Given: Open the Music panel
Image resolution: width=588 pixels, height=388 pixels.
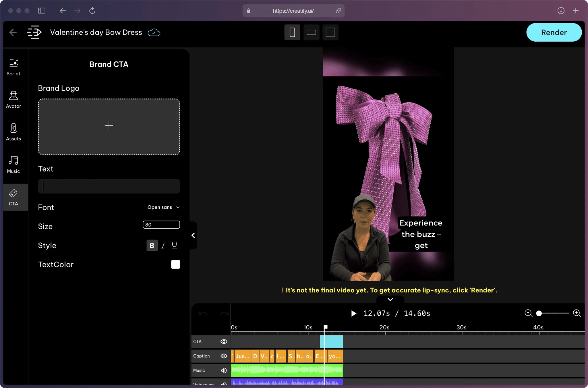Looking at the screenshot, I should tap(13, 165).
